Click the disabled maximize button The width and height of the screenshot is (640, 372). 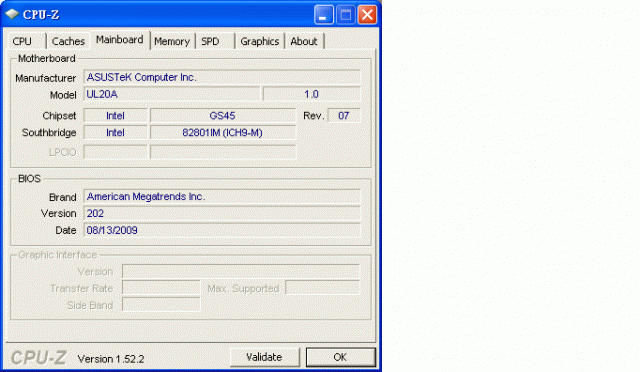[x=346, y=15]
